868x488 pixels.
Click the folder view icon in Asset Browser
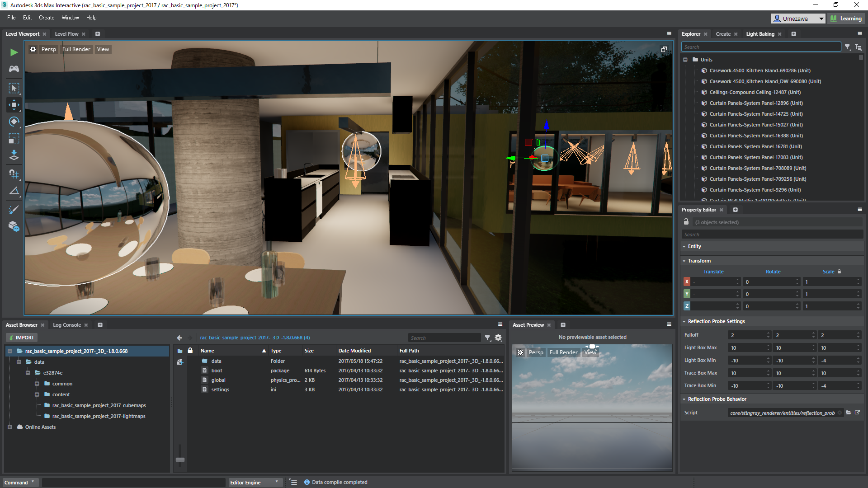[180, 351]
